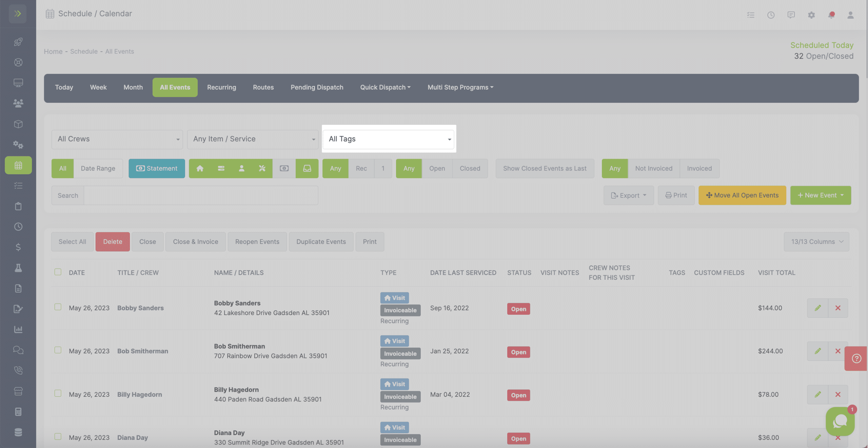The width and height of the screenshot is (868, 448).
Task: Open the customers people icon in sidebar
Action: tap(18, 103)
